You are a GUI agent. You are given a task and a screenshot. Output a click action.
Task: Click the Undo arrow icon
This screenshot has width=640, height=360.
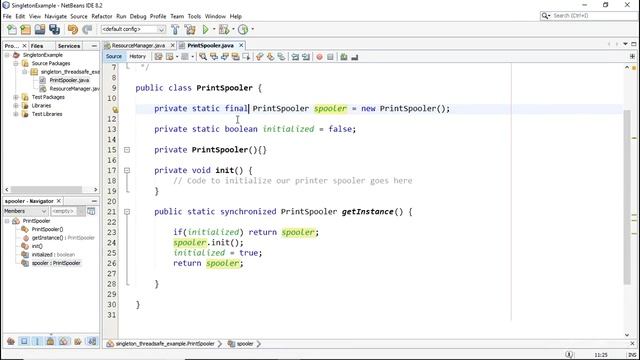click(73, 29)
